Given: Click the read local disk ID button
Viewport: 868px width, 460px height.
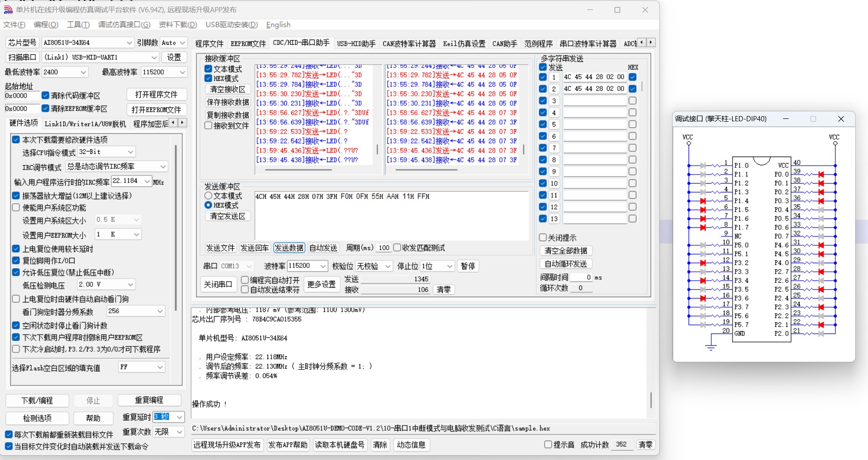Looking at the screenshot, I should (340, 444).
